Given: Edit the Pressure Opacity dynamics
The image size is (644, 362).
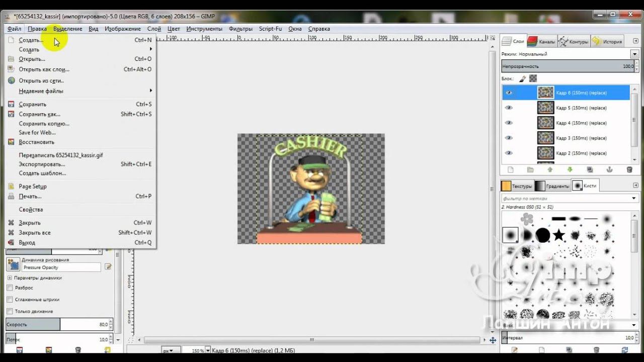Looking at the screenshot, I should [108, 267].
